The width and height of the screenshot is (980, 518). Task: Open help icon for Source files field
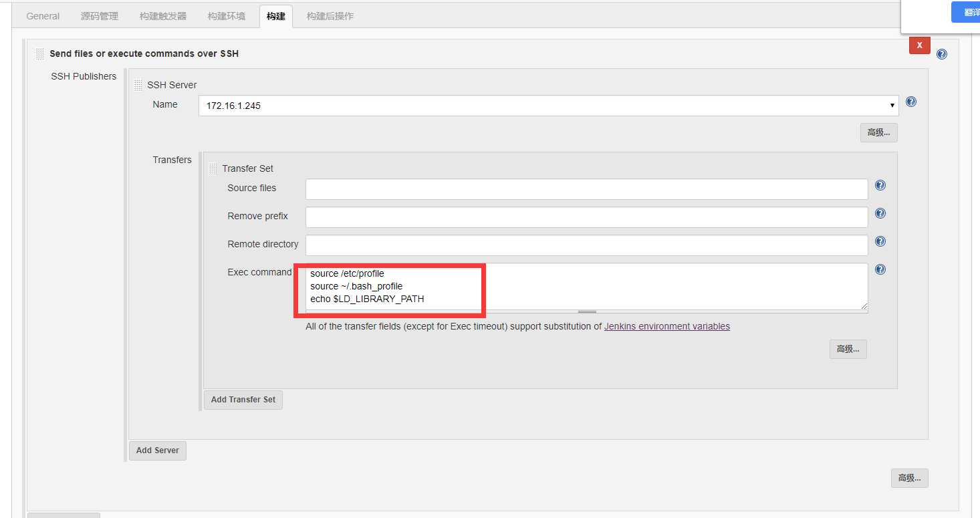pyautogui.click(x=880, y=185)
